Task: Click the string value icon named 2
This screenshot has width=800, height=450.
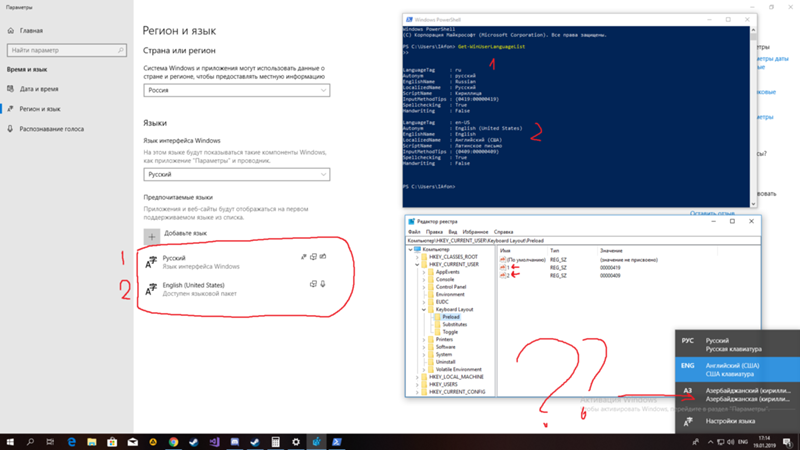Action: click(503, 276)
